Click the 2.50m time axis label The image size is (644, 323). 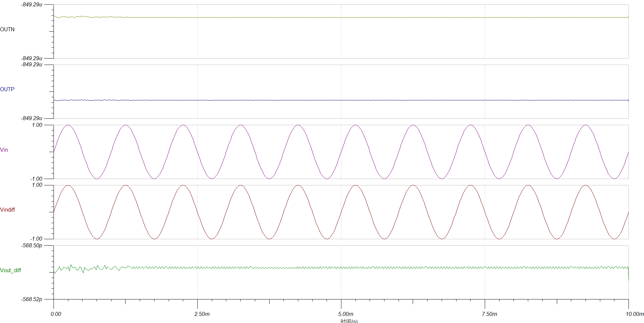[202, 314]
